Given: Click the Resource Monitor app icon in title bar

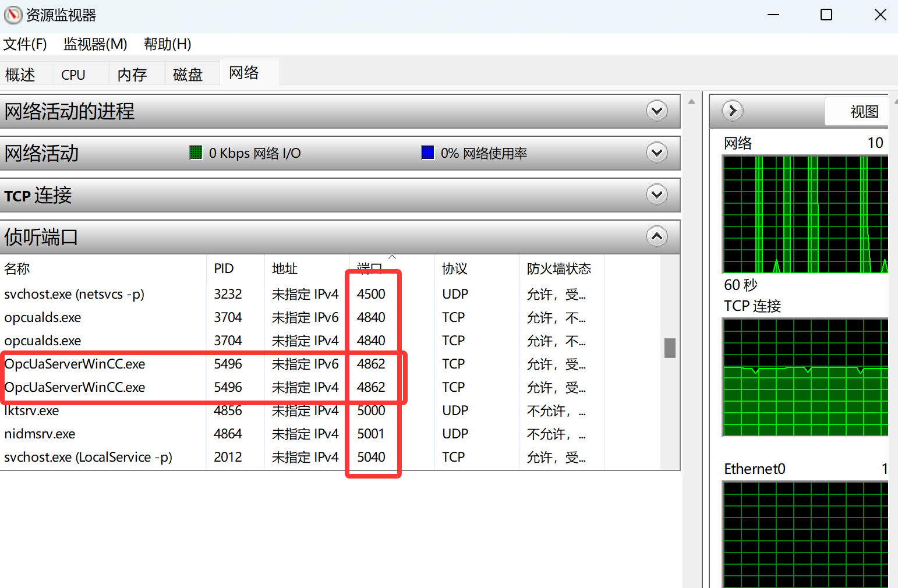Looking at the screenshot, I should 13,15.
